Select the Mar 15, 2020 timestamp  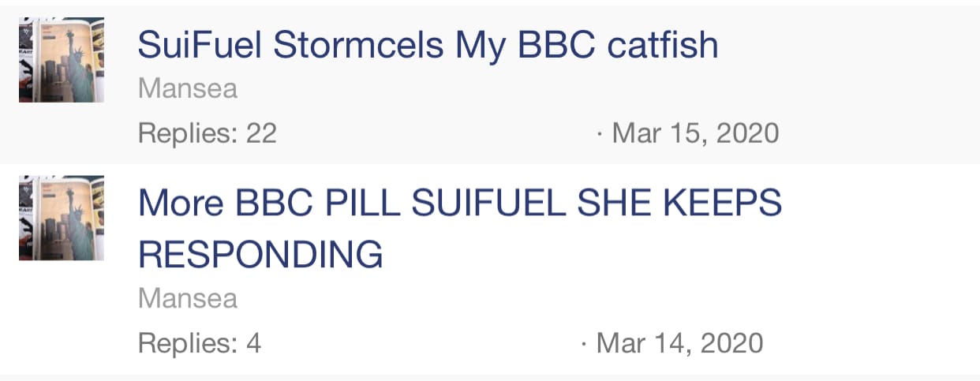pos(694,133)
